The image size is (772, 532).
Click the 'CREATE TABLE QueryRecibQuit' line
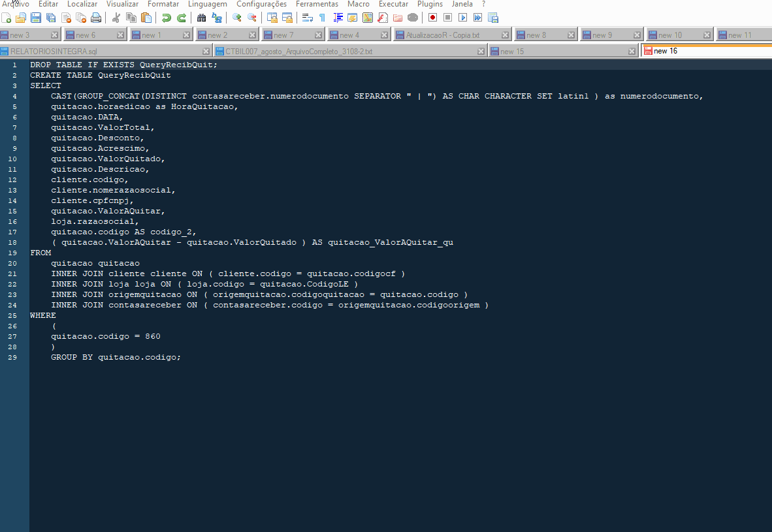click(101, 75)
